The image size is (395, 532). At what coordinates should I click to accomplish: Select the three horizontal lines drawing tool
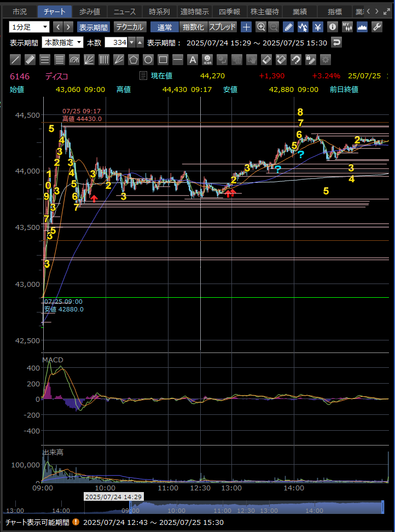tap(45, 60)
